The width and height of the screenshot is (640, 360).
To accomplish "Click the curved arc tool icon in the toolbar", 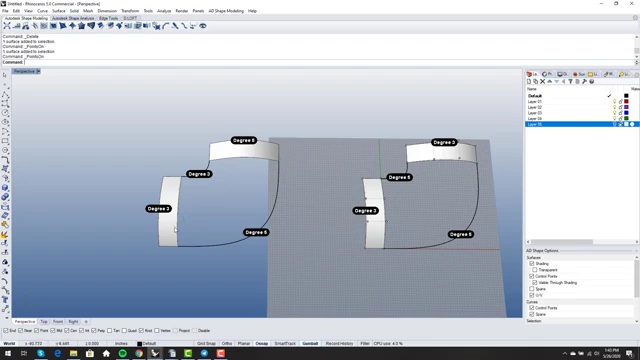I will click(x=165, y=26).
